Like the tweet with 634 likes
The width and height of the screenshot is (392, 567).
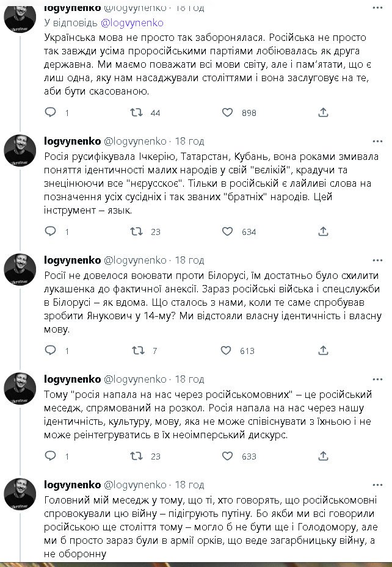[227, 231]
